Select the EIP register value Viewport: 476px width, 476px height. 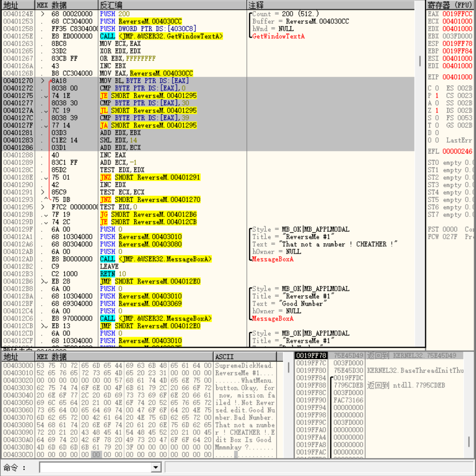point(457,77)
